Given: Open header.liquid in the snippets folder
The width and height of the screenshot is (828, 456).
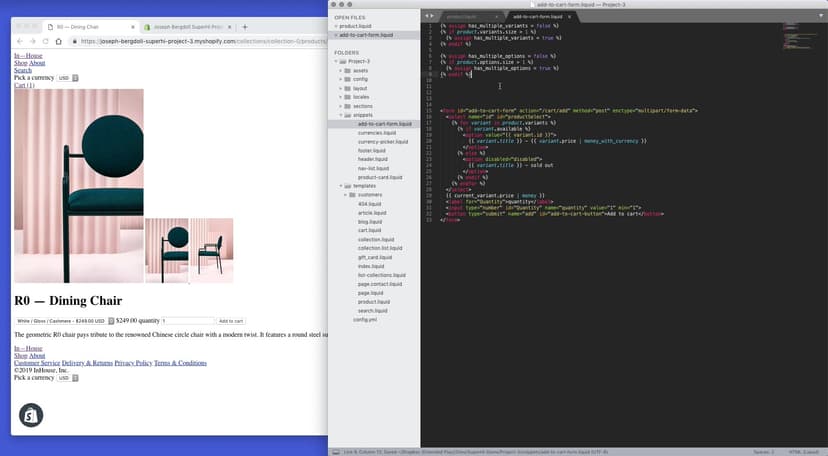Looking at the screenshot, I should coord(372,159).
